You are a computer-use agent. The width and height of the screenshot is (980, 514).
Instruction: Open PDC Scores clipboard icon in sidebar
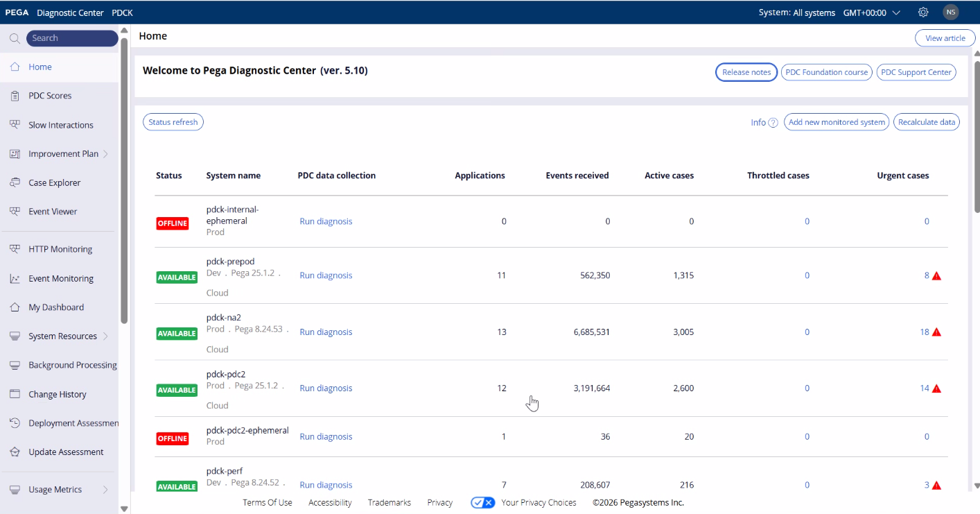point(15,96)
